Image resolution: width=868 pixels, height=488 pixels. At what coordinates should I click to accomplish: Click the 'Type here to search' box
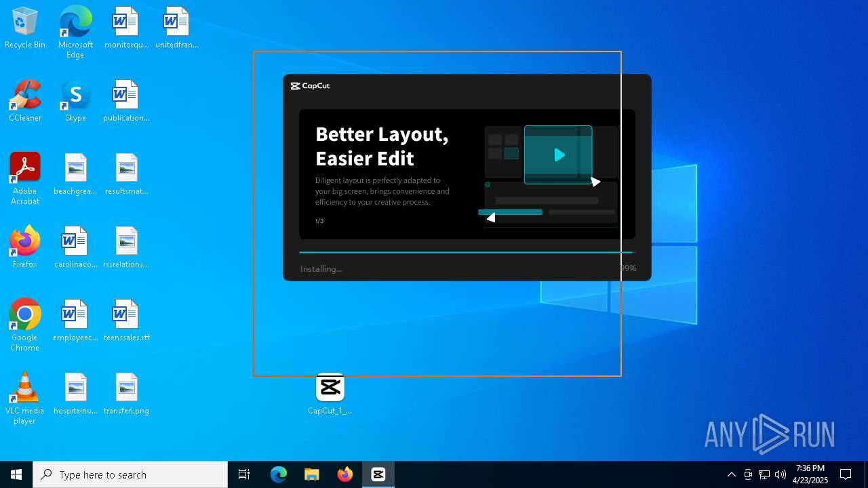130,474
